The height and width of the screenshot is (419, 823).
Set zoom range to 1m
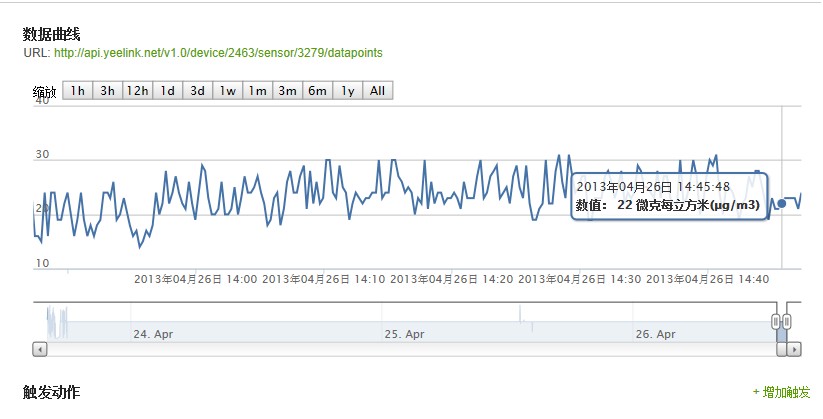tap(257, 91)
